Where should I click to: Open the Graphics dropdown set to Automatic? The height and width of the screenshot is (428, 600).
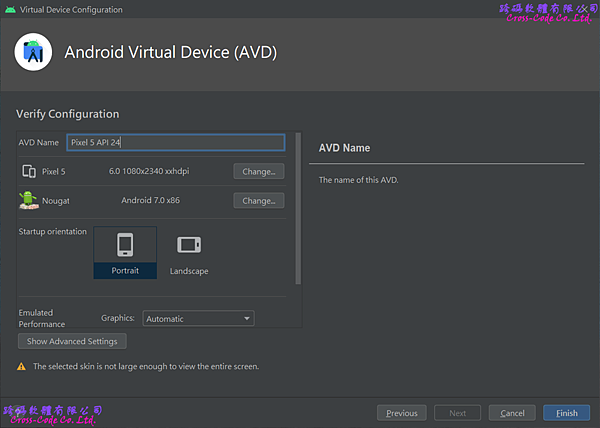[x=198, y=319]
